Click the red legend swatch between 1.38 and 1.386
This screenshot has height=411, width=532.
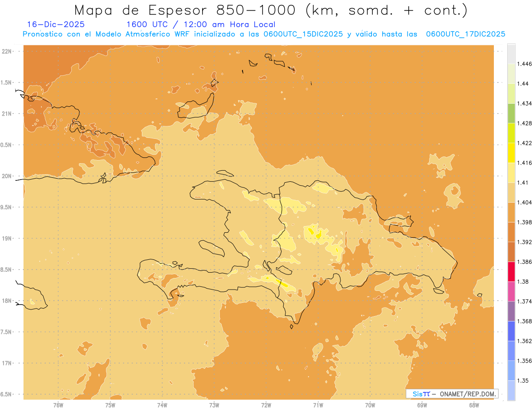click(511, 271)
